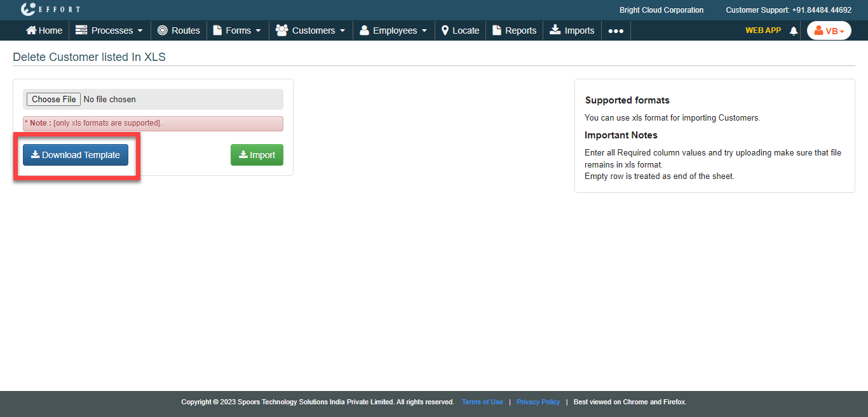Viewport: 868px width, 417px height.
Task: Expand the Customers dropdown menu
Action: [x=311, y=30]
